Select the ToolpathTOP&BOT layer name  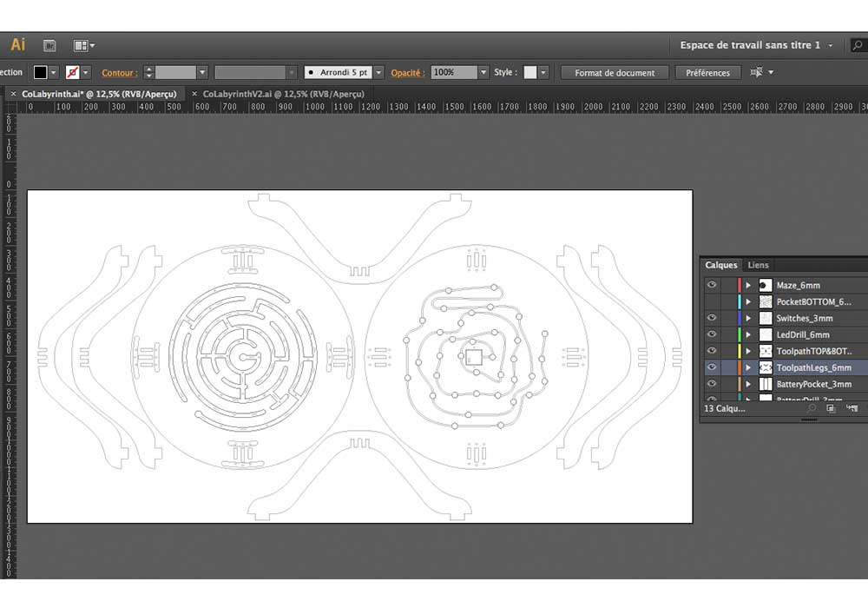(x=814, y=351)
